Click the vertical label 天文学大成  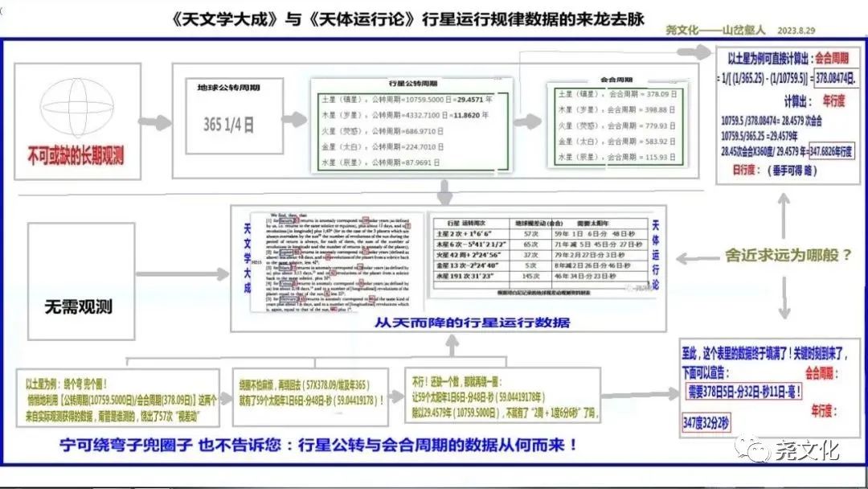tap(247, 258)
